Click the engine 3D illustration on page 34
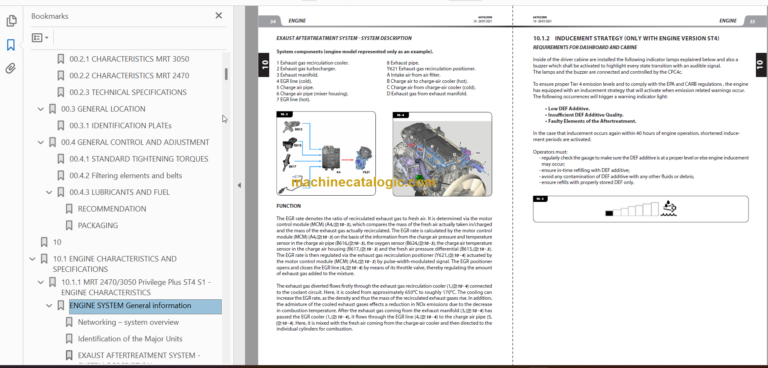The width and height of the screenshot is (768, 368). (442, 153)
